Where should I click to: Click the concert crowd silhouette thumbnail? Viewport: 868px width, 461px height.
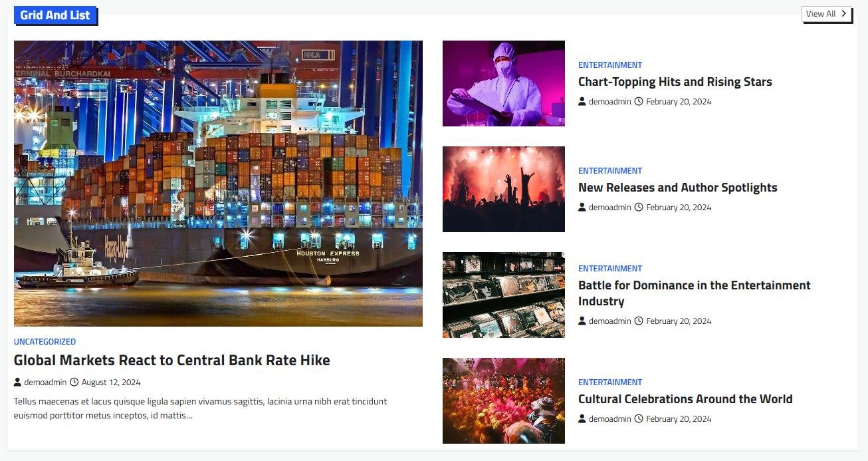click(504, 189)
